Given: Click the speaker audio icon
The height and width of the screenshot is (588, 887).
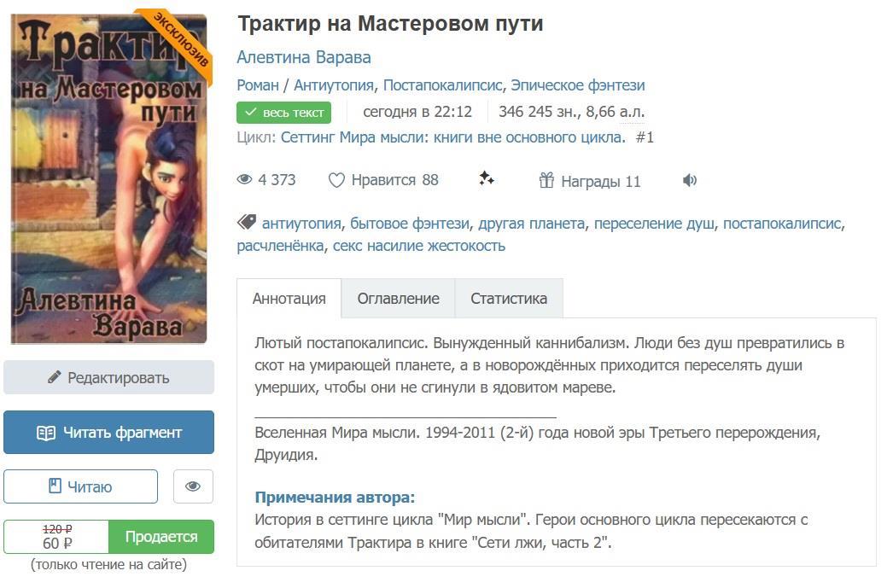Looking at the screenshot, I should [689, 180].
